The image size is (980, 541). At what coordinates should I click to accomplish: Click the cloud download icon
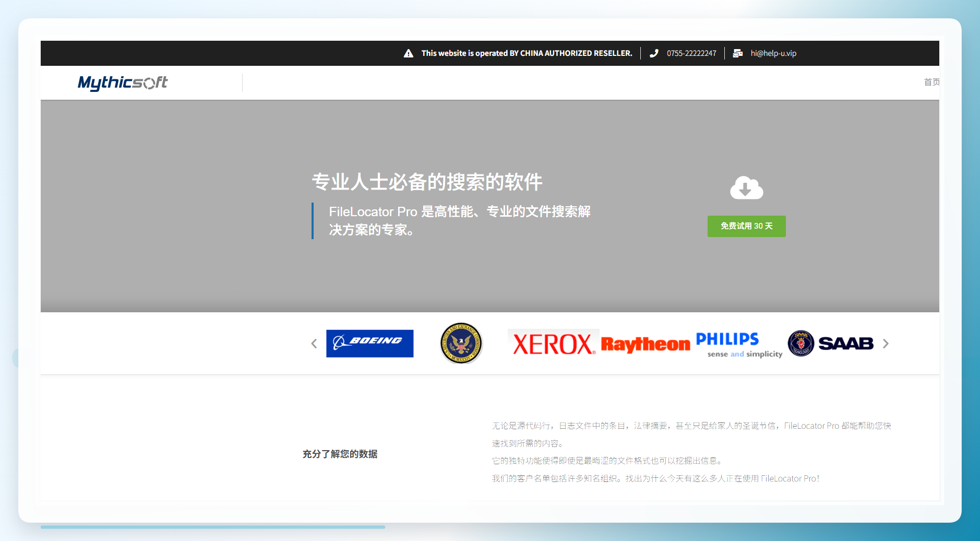(746, 187)
